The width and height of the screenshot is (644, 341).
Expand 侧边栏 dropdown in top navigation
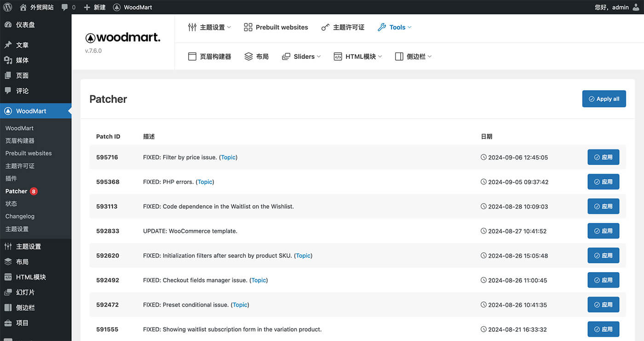(x=413, y=57)
